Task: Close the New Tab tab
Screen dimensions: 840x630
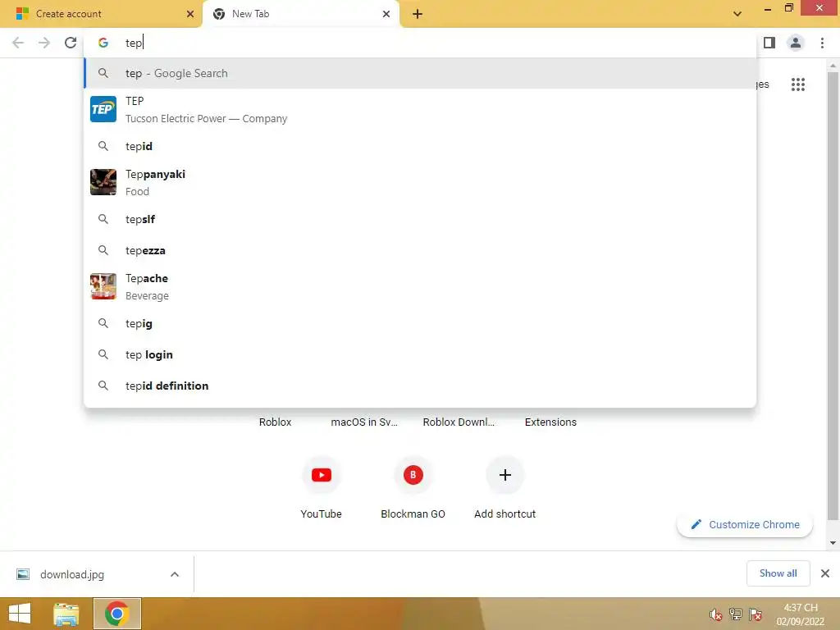Action: pyautogui.click(x=386, y=14)
